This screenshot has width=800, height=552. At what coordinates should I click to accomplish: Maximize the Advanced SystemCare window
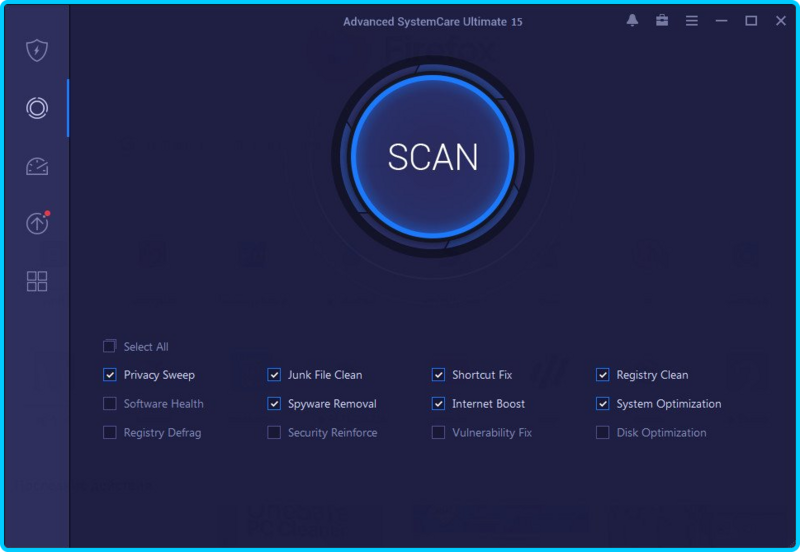751,20
